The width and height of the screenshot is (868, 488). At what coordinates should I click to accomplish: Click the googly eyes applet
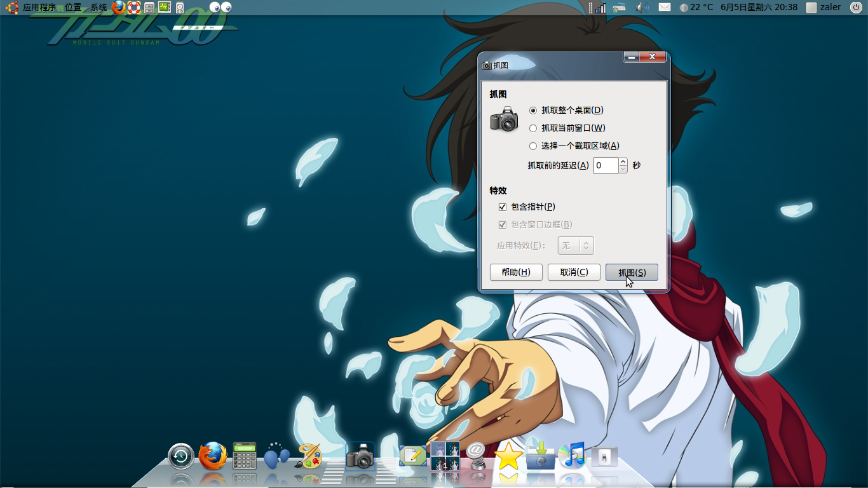pyautogui.click(x=220, y=8)
